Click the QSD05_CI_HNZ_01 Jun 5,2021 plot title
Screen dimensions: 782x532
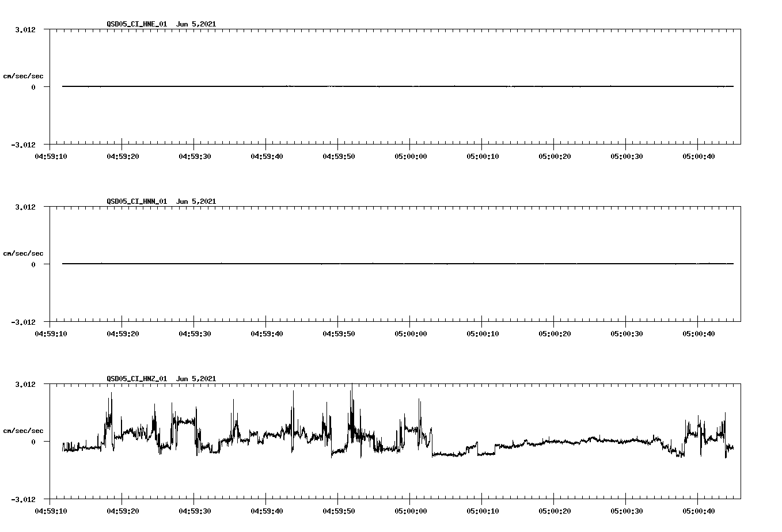pos(161,379)
